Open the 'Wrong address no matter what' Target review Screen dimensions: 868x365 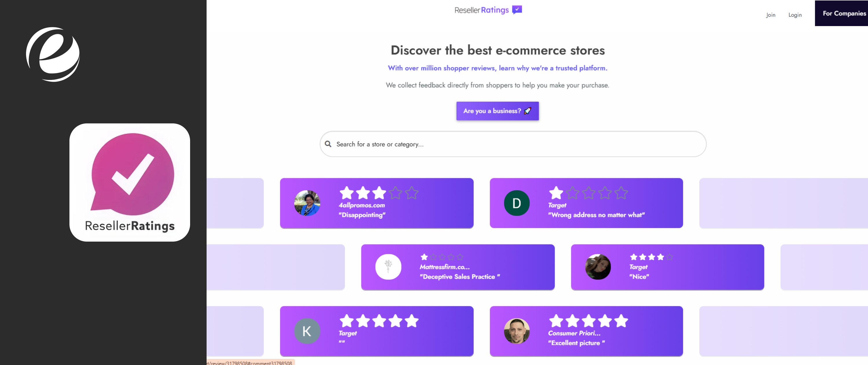pos(586,203)
